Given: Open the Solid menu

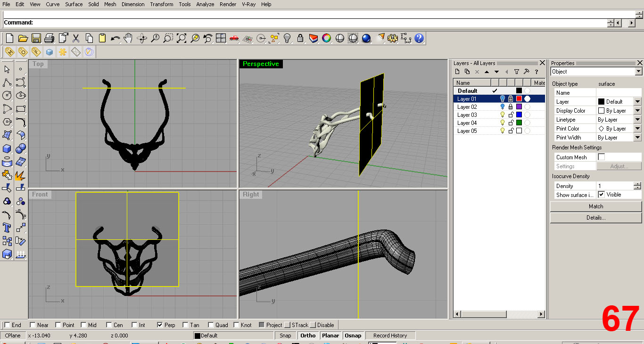Looking at the screenshot, I should tap(93, 4).
